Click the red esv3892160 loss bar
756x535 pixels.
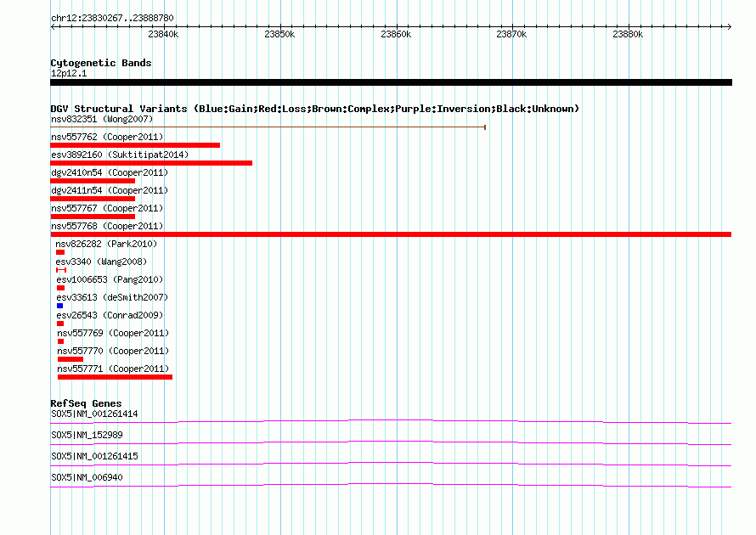click(x=151, y=163)
